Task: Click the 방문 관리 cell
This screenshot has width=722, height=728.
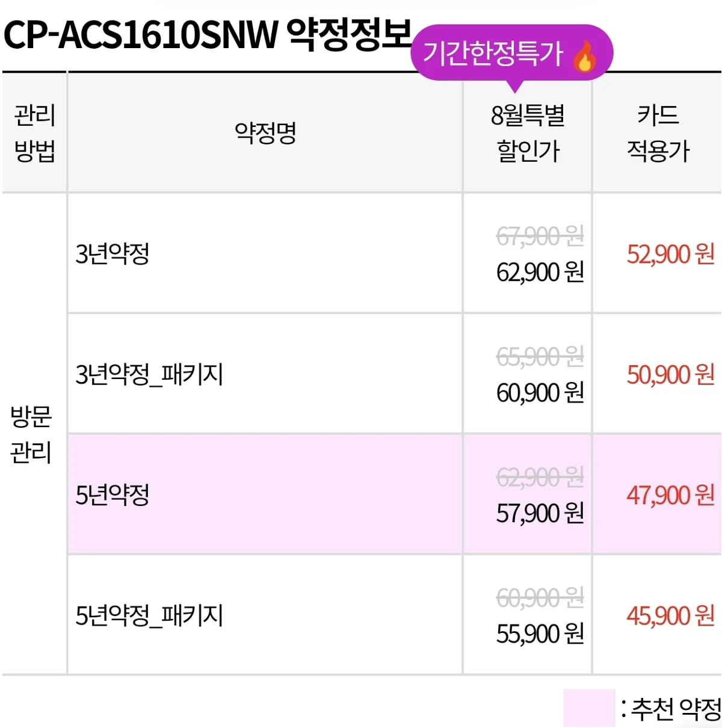Action: tap(31, 434)
